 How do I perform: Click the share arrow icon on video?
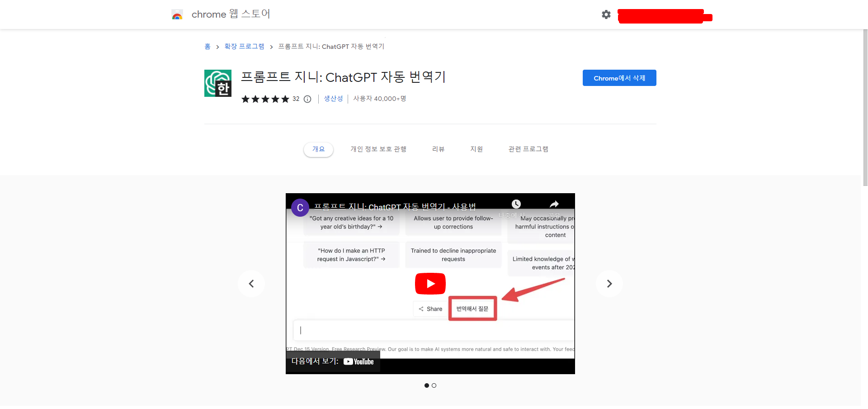point(554,204)
